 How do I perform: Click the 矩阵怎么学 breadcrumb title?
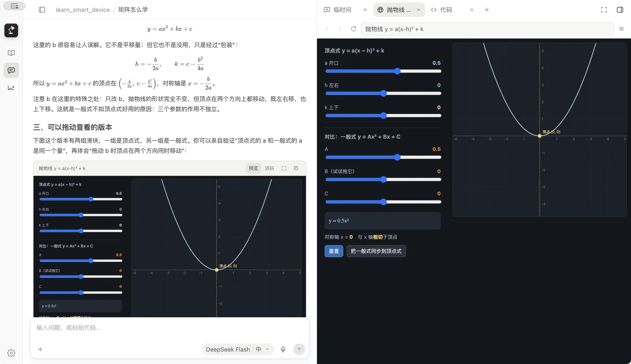click(133, 10)
